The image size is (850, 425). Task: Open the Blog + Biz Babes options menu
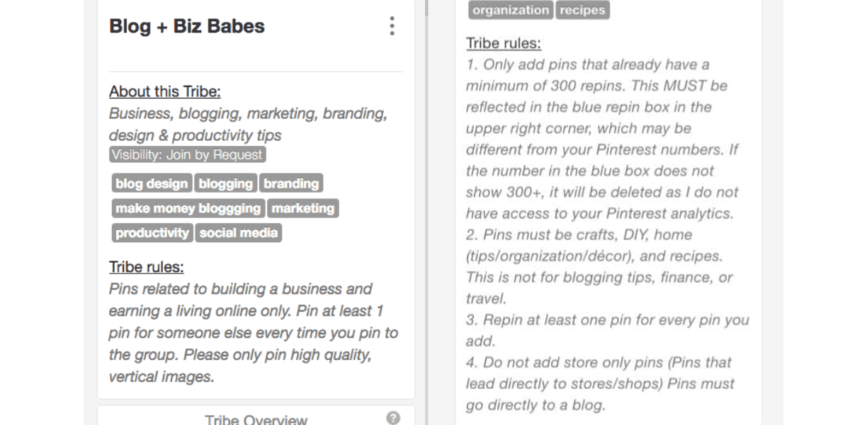(392, 27)
